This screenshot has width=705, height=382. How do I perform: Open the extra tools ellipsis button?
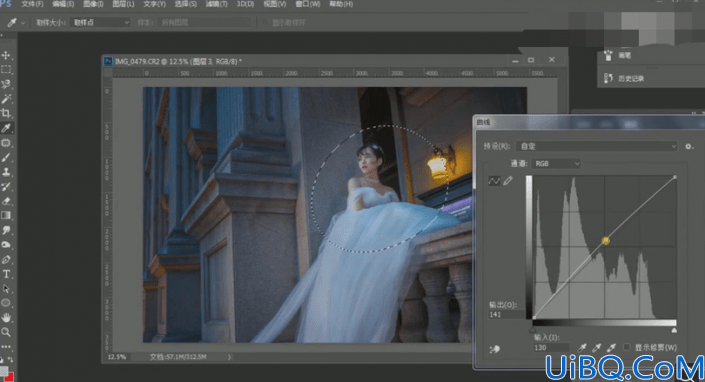click(x=6, y=346)
